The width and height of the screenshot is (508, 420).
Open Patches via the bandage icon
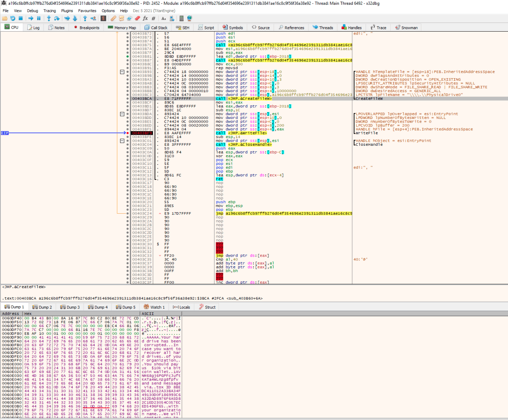(114, 18)
